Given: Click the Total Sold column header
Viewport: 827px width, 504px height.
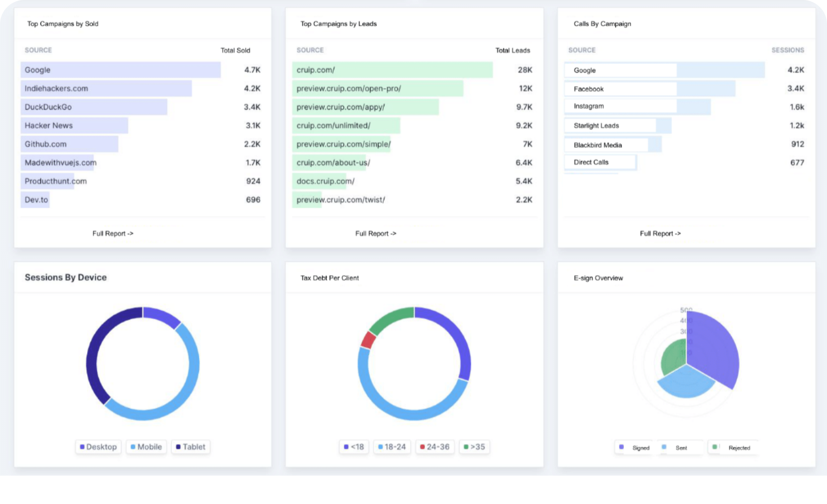Looking at the screenshot, I should click(235, 50).
